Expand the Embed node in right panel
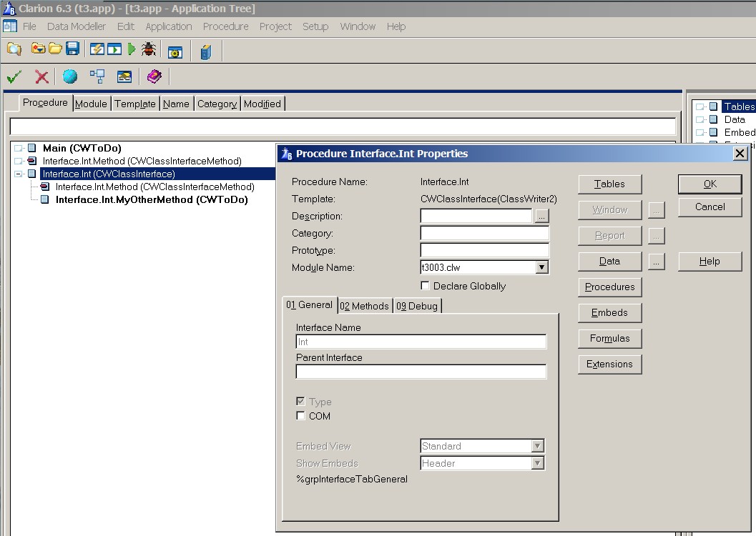Viewport: 756px width, 536px height. (699, 132)
